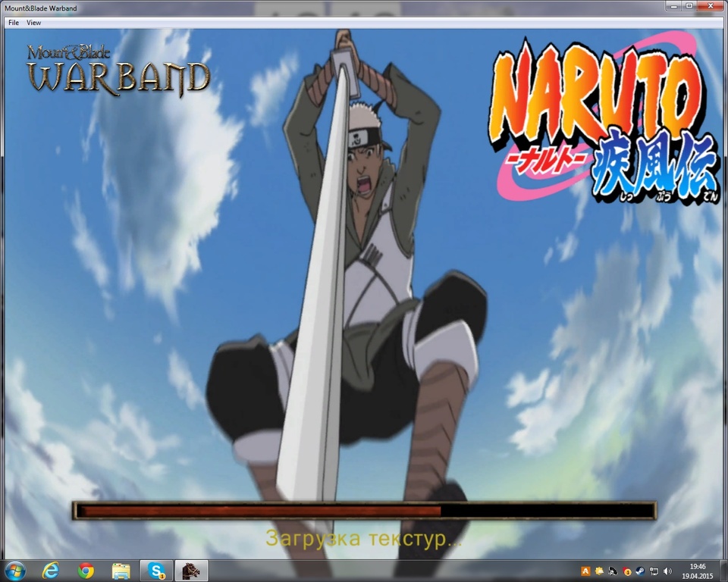Close the Mount&Blade Warband window
728x582 pixels.
pyautogui.click(x=711, y=5)
